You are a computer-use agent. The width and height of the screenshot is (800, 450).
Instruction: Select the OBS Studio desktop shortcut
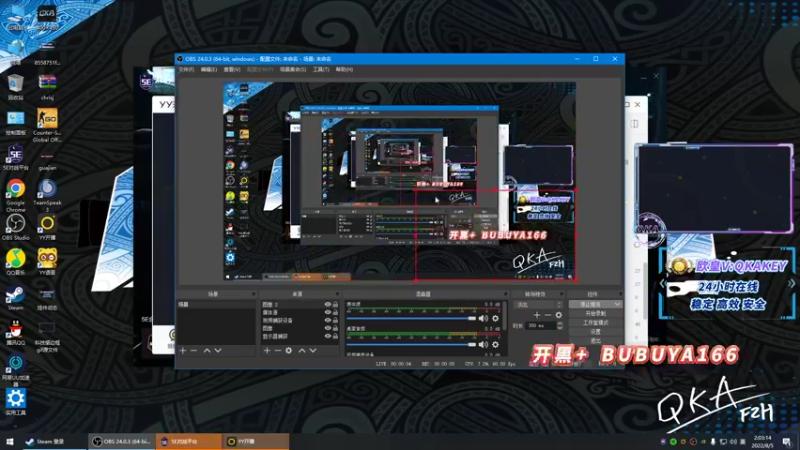[x=15, y=227]
